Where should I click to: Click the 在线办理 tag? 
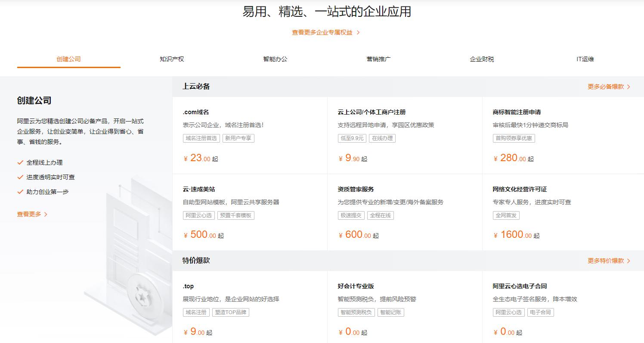point(382,138)
